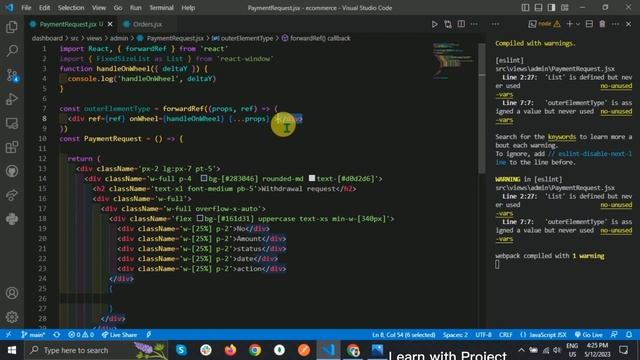Screen dimensions: 640x360
Task: Toggle the primary side bar layout icon
Action: (x=525, y=8)
